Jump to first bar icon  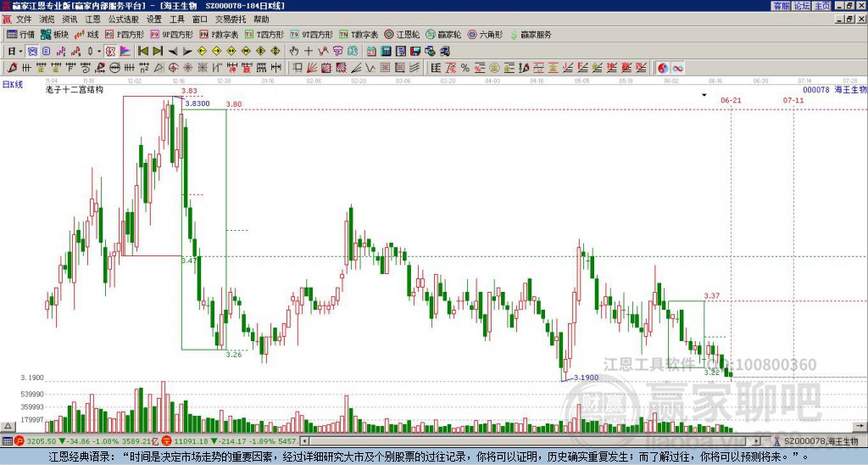tap(142, 52)
